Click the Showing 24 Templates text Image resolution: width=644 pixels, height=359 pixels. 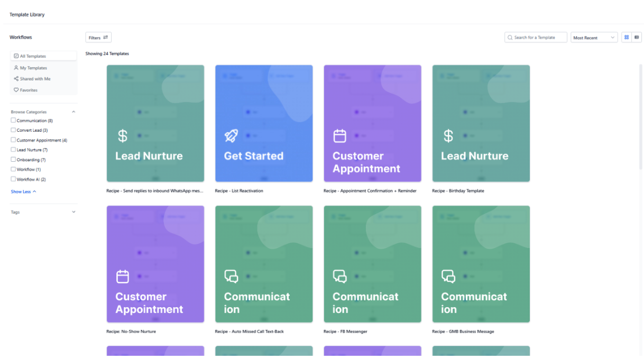click(107, 54)
